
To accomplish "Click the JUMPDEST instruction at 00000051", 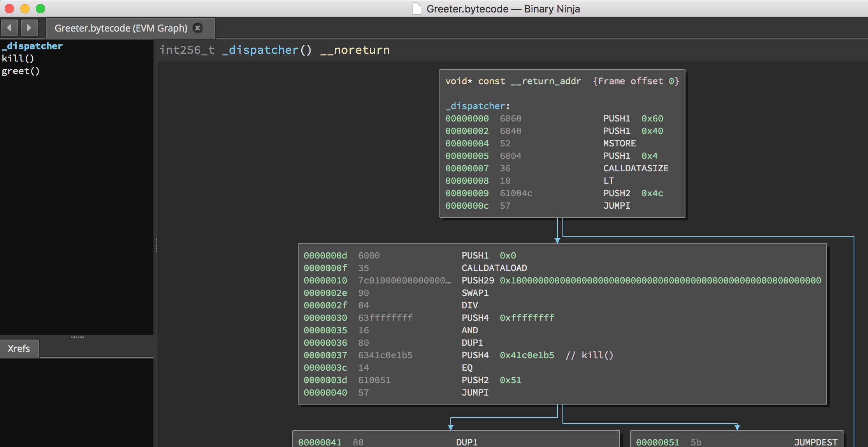I will point(815,442).
